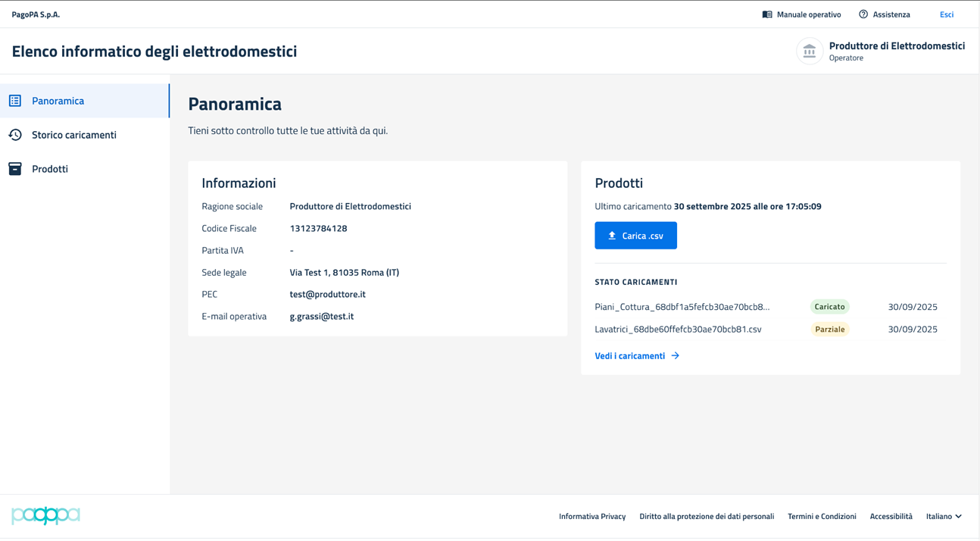
Task: Open the Accessibilità footer link
Action: [891, 517]
